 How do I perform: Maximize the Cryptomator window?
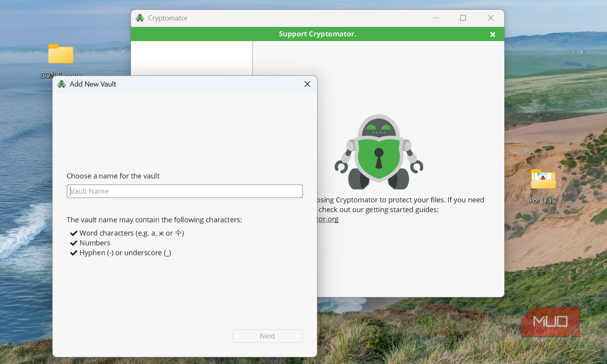(463, 18)
